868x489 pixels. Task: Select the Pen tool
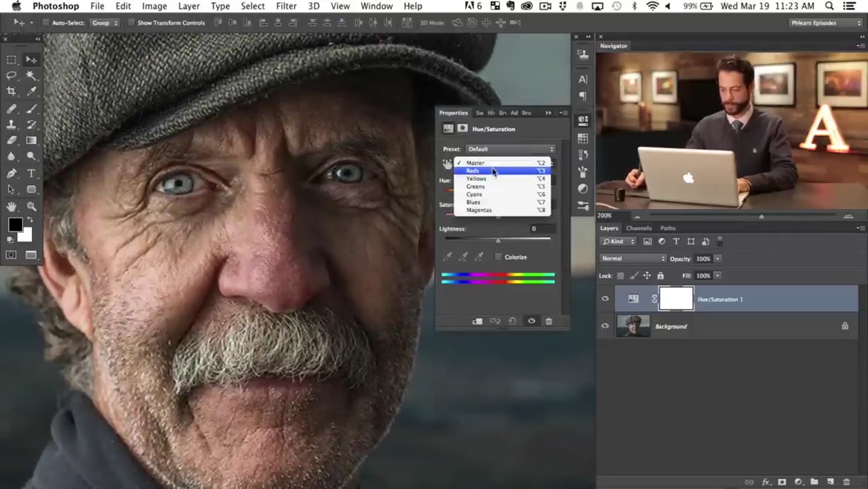[12, 174]
